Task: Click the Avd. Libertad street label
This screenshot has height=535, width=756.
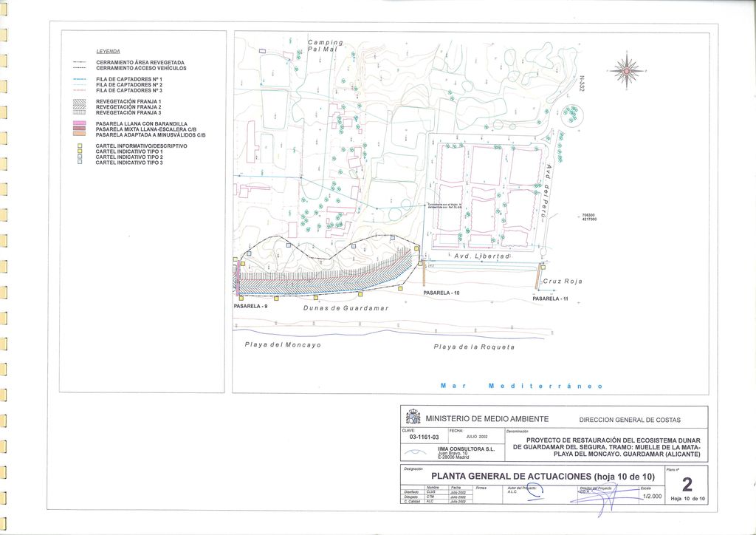Action: coord(481,256)
